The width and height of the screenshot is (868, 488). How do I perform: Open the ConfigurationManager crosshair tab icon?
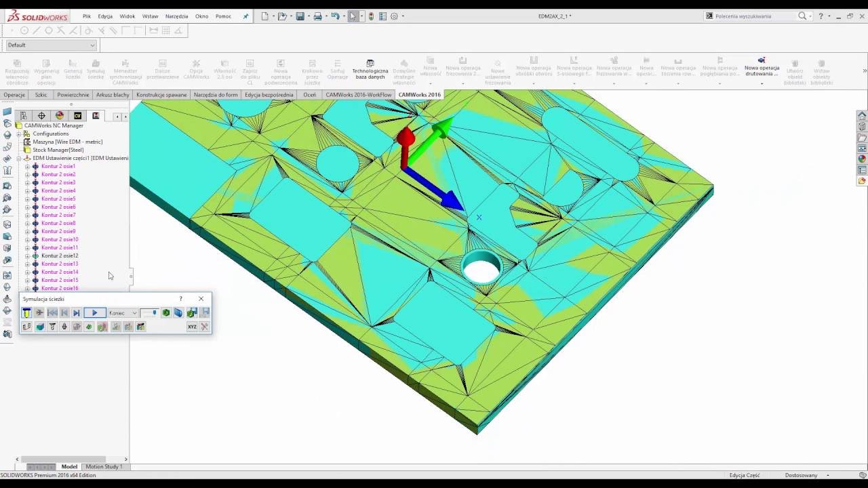pyautogui.click(x=41, y=116)
